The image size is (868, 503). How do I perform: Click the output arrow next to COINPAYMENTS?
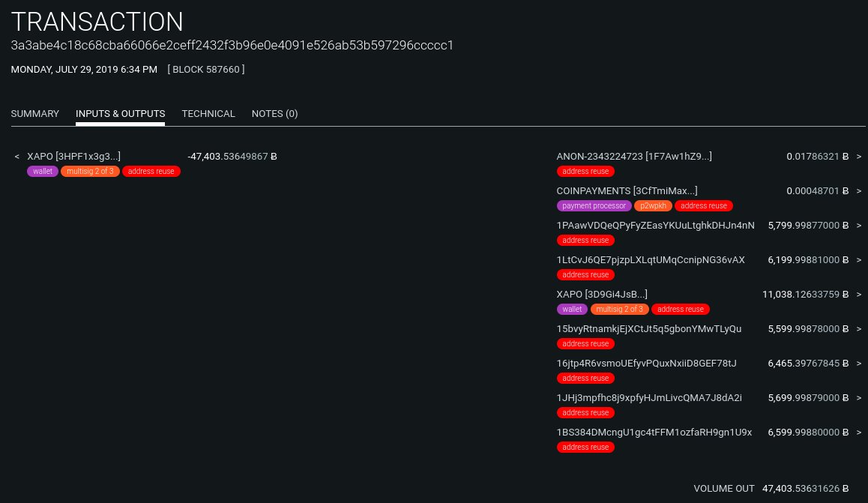tap(859, 190)
